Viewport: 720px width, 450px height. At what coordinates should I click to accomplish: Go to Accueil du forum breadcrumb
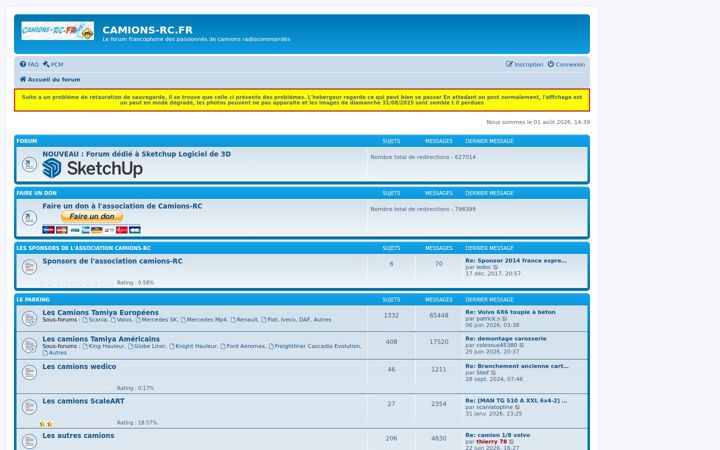(50, 79)
